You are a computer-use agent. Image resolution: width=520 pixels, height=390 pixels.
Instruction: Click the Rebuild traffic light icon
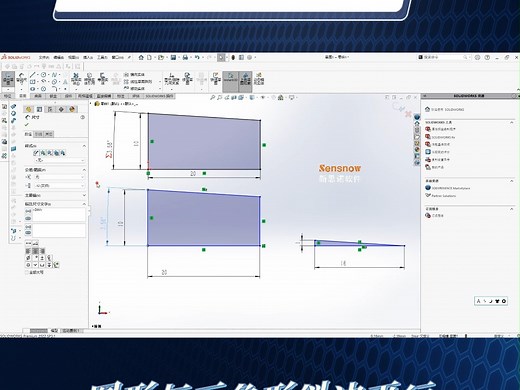pos(233,57)
